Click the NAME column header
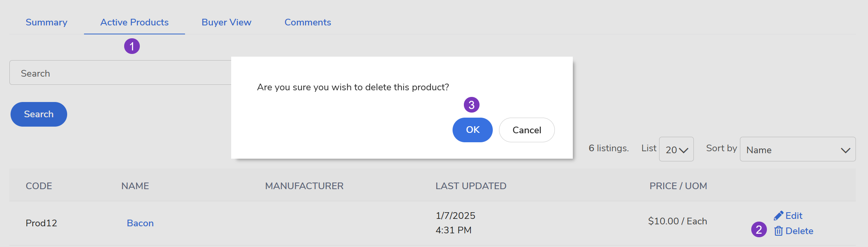 click(135, 186)
